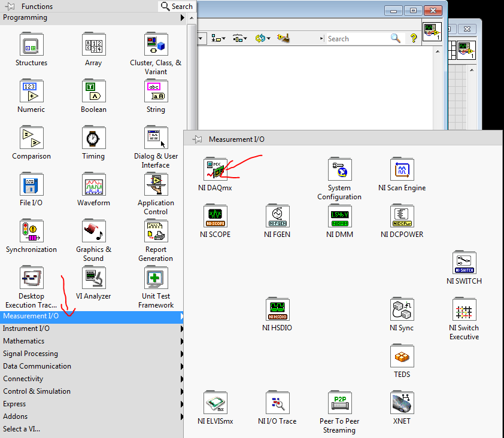Open the Structures palette
The image size is (504, 438).
31,44
